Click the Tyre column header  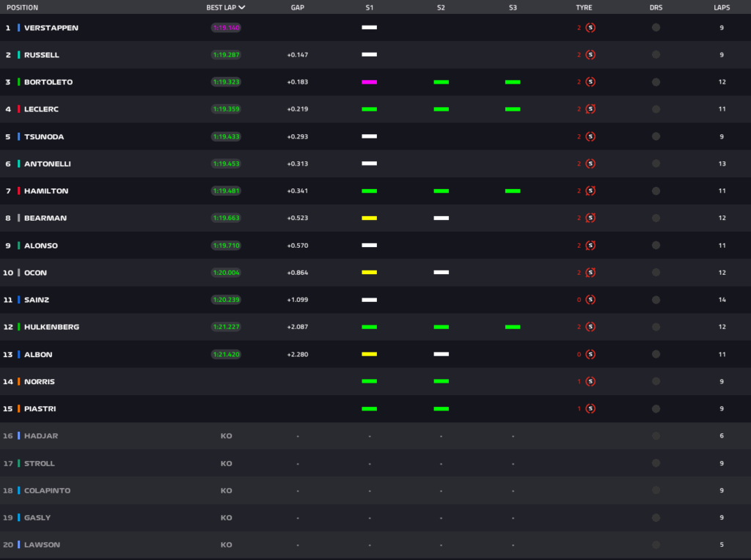click(584, 7)
